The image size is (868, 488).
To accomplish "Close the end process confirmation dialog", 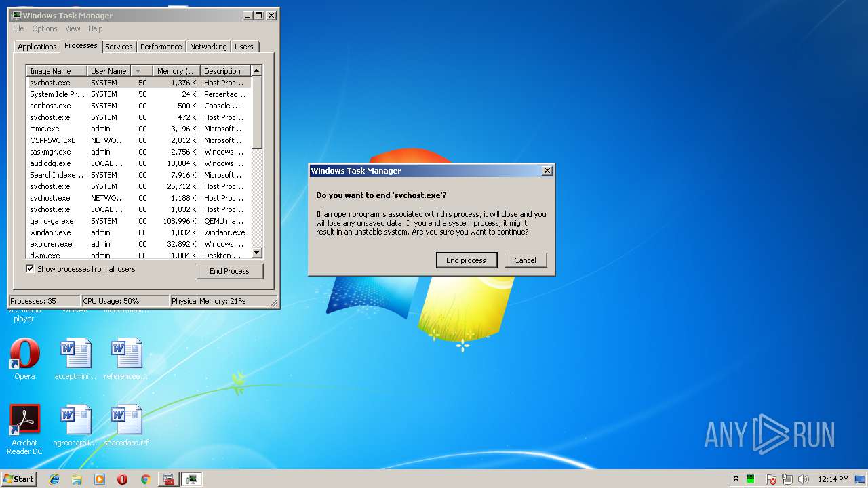I will point(547,171).
